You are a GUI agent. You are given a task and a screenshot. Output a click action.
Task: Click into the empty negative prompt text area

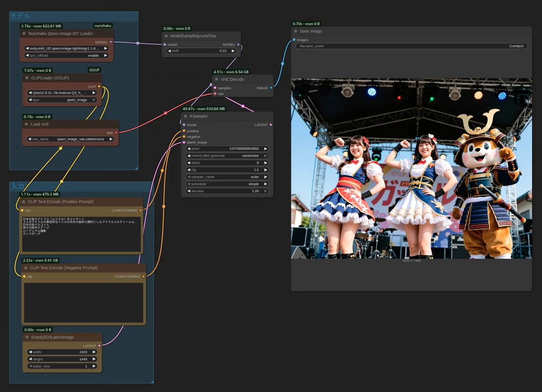point(84,303)
